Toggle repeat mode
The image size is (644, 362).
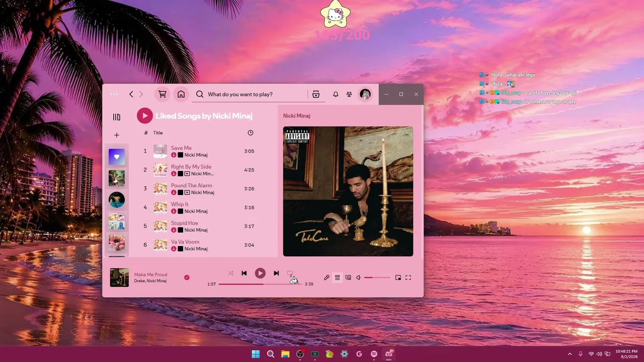[290, 273]
